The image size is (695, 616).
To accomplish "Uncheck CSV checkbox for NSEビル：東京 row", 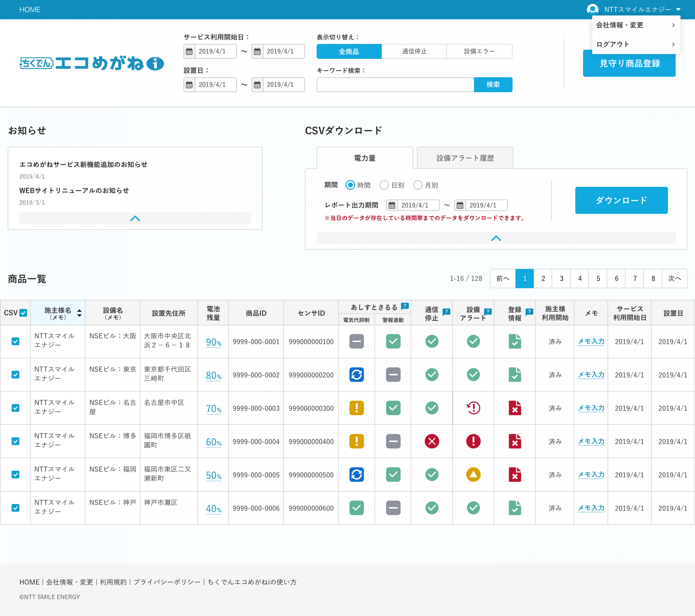I will point(15,375).
